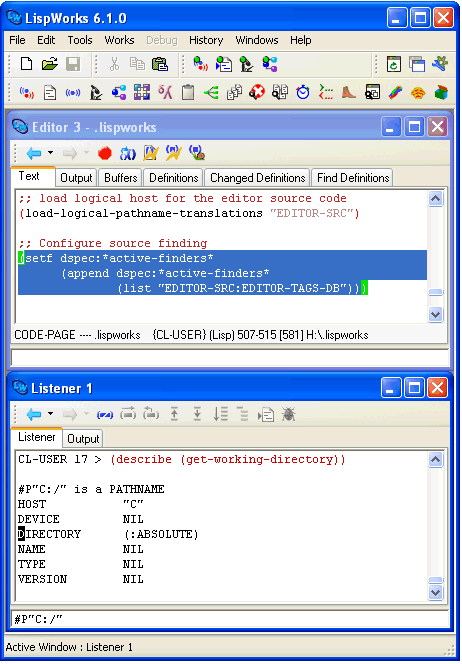
Task: Click the red stop-sign Break icon in Editor toolbar
Action: [105, 153]
